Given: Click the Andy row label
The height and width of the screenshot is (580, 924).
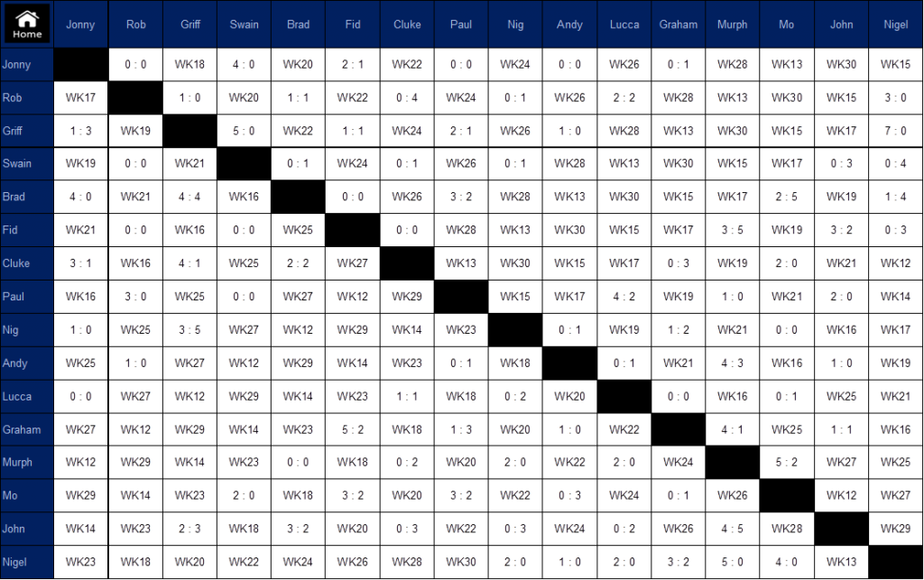Looking at the screenshot, I should click(27, 364).
